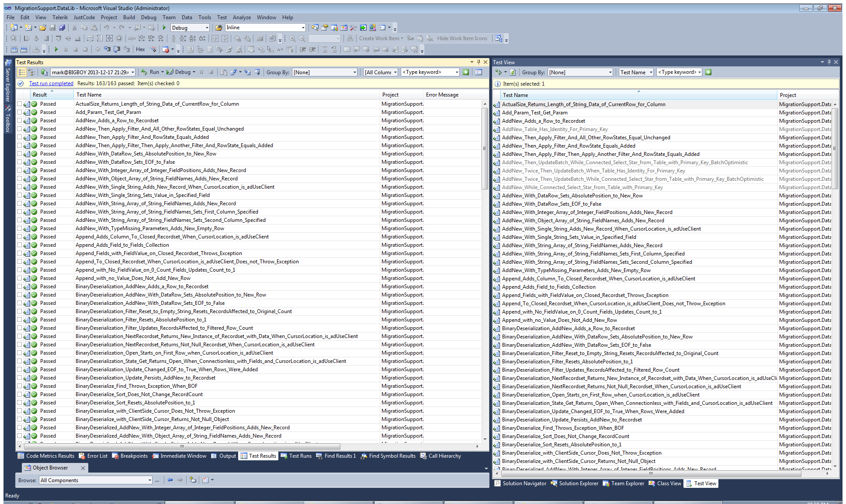Click the Start Debugging green arrow
The width and height of the screenshot is (846, 504).
(164, 28)
